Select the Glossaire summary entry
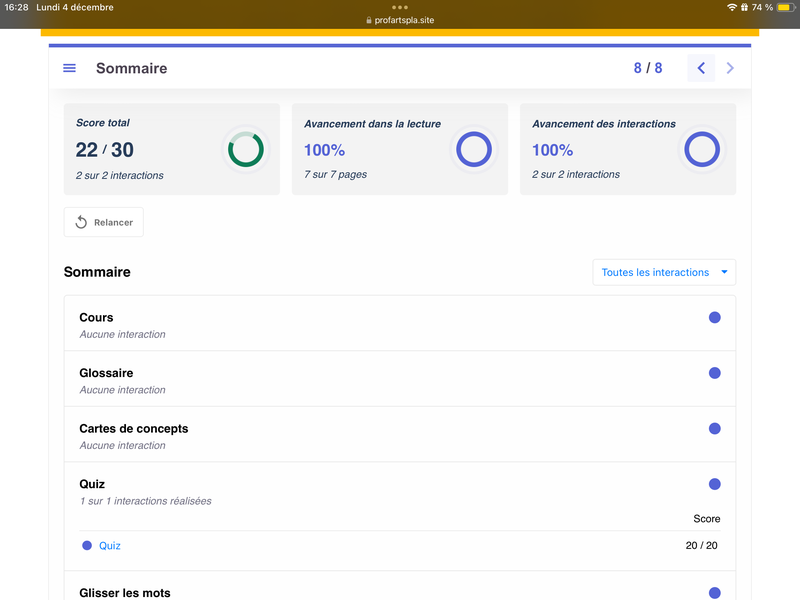 tap(106, 373)
